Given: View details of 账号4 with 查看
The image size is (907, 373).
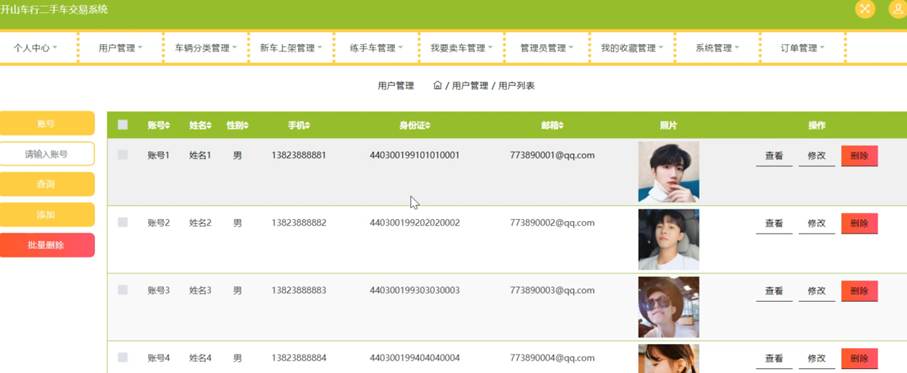Looking at the screenshot, I should (x=774, y=359).
